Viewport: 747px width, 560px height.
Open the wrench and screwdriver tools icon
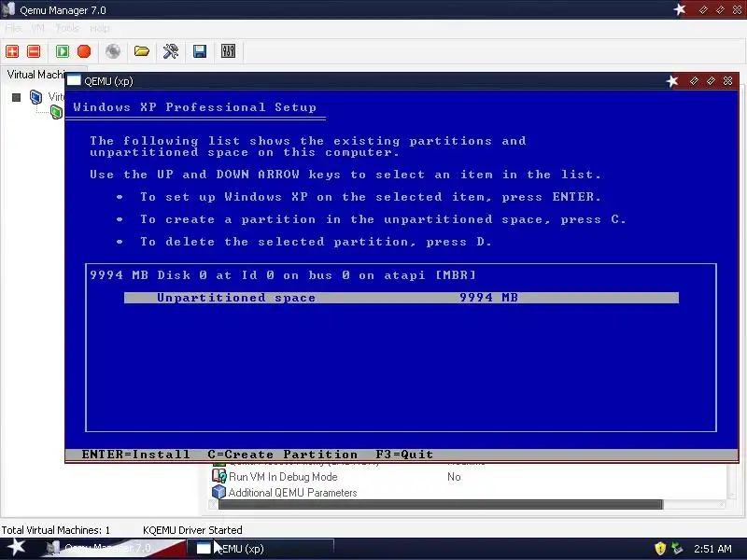171,51
